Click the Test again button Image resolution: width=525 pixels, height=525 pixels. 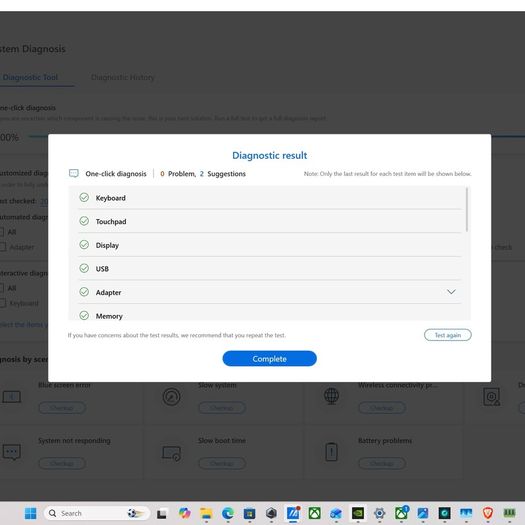point(447,335)
